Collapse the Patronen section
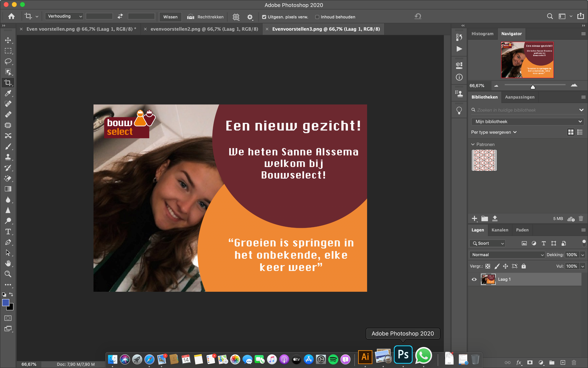 pyautogui.click(x=473, y=145)
